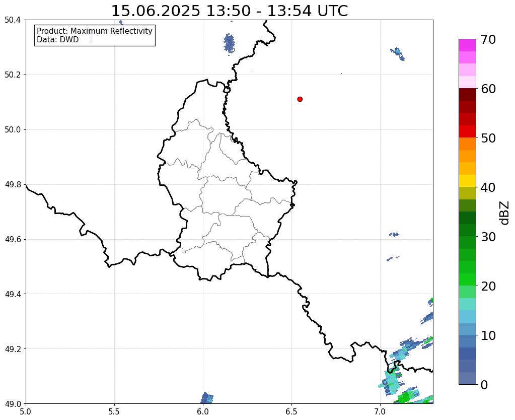Click the latitude label 49.2
Screen dimensions: 515x420
tap(13, 348)
